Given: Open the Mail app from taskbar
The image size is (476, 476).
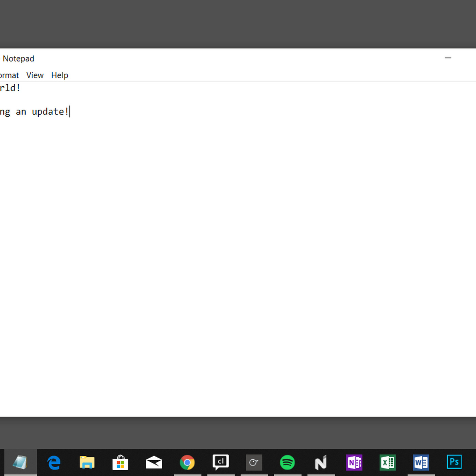Looking at the screenshot, I should tap(154, 462).
